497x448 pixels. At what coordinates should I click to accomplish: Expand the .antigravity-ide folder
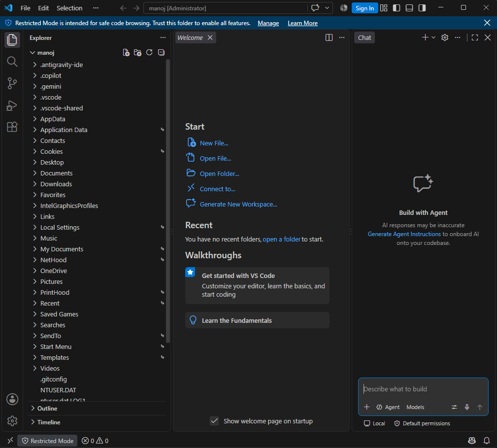(x=97, y=65)
